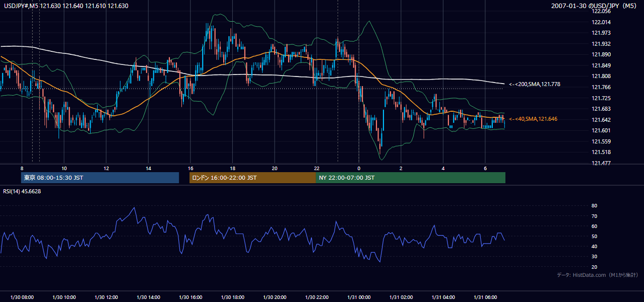Click hour tick 16 below price chart
644x302 pixels.
coord(190,168)
